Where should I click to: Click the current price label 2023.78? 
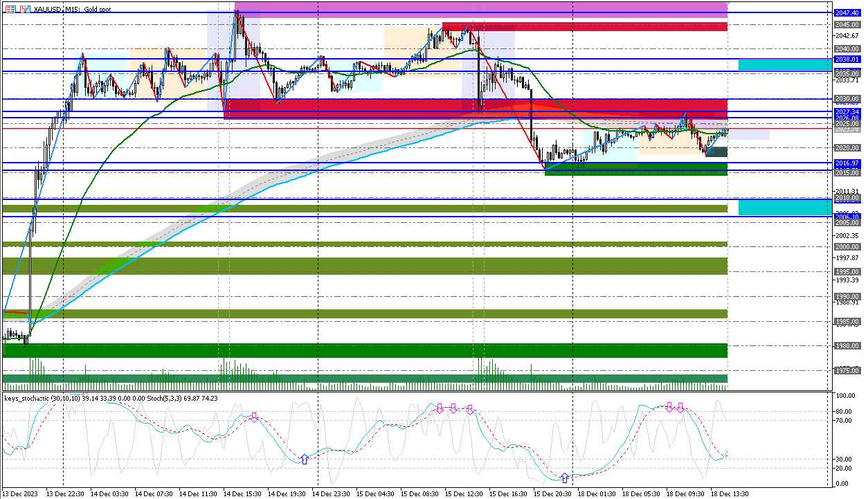click(x=847, y=129)
